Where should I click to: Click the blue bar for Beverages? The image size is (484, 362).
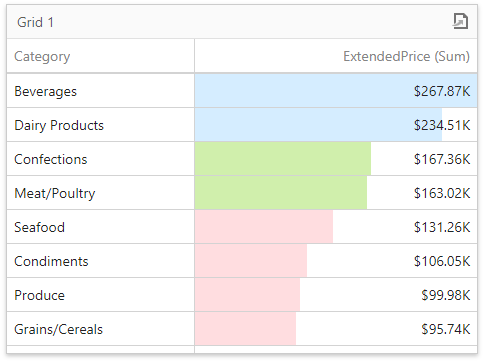(336, 91)
